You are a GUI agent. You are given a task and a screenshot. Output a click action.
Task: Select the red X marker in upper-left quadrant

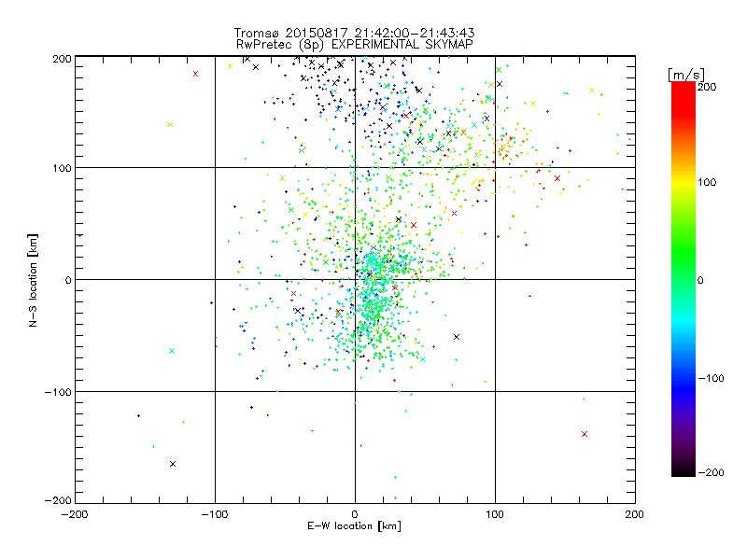(x=195, y=74)
